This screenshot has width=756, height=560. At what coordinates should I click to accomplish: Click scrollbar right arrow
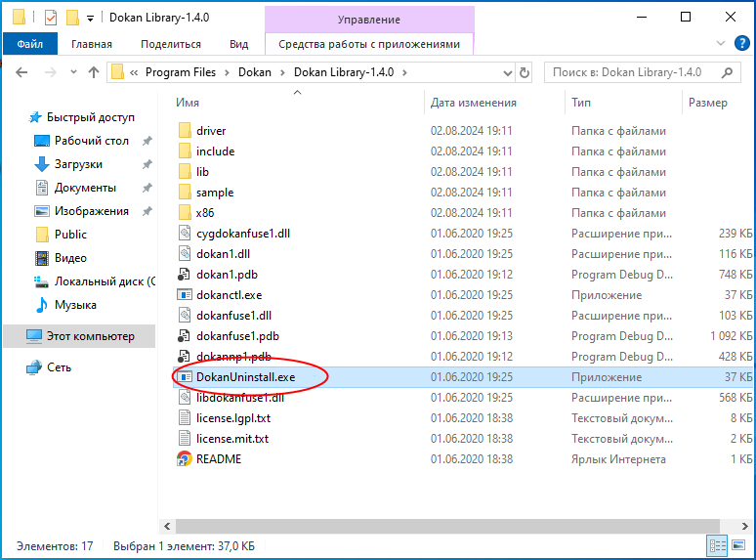745,526
